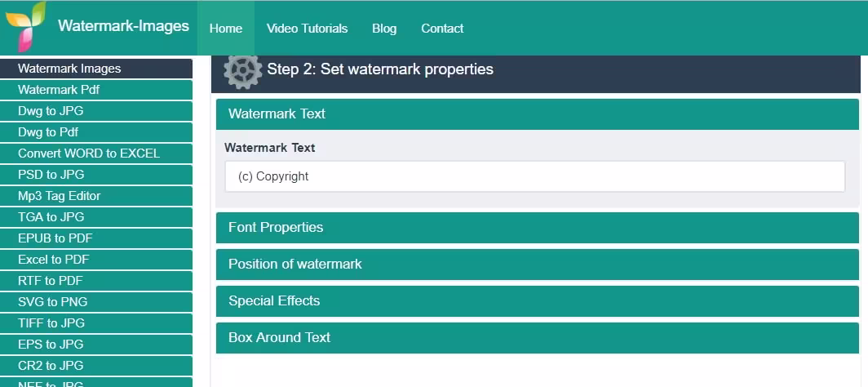The width and height of the screenshot is (868, 387).
Task: Select the EPUB to PDF converter
Action: coord(96,238)
